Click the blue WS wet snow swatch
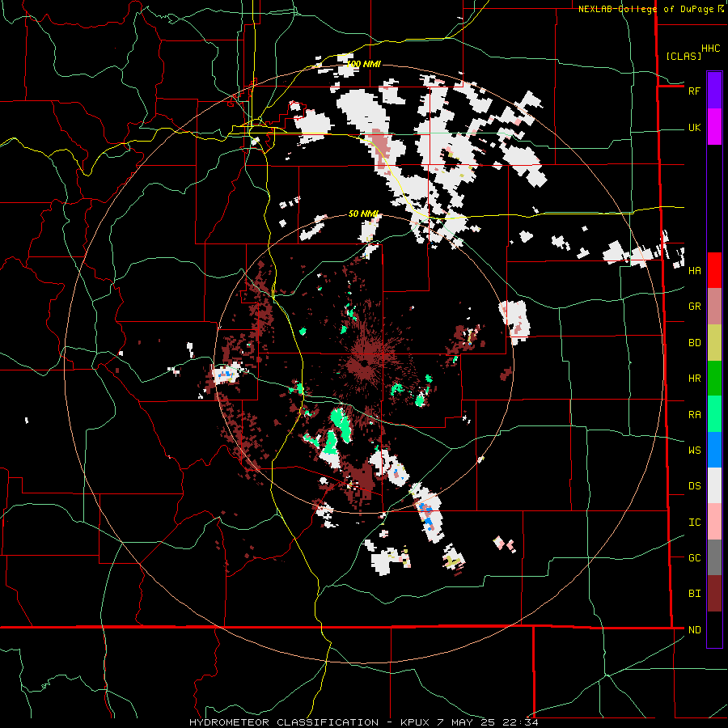This screenshot has width=728, height=728. pyautogui.click(x=714, y=450)
